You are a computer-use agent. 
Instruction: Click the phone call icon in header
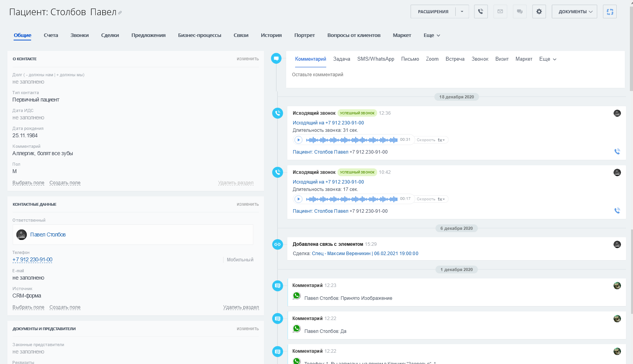[481, 12]
